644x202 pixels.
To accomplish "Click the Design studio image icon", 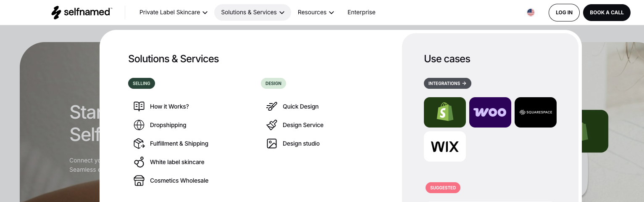I will coord(272,144).
